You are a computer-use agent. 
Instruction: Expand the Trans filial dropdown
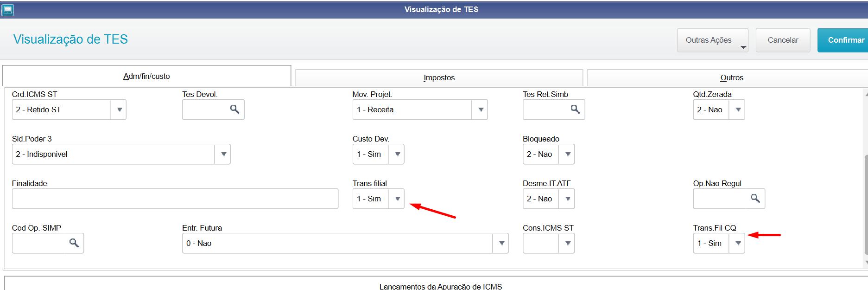click(x=397, y=199)
